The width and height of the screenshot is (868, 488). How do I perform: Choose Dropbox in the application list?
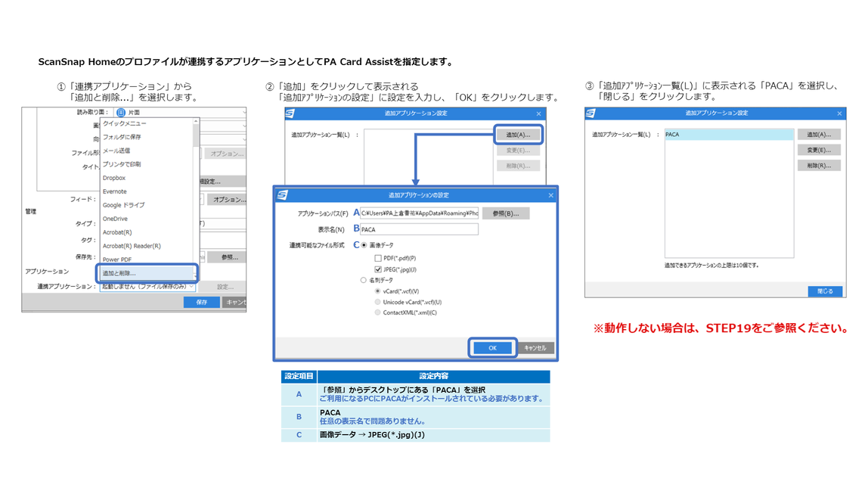pyautogui.click(x=114, y=178)
